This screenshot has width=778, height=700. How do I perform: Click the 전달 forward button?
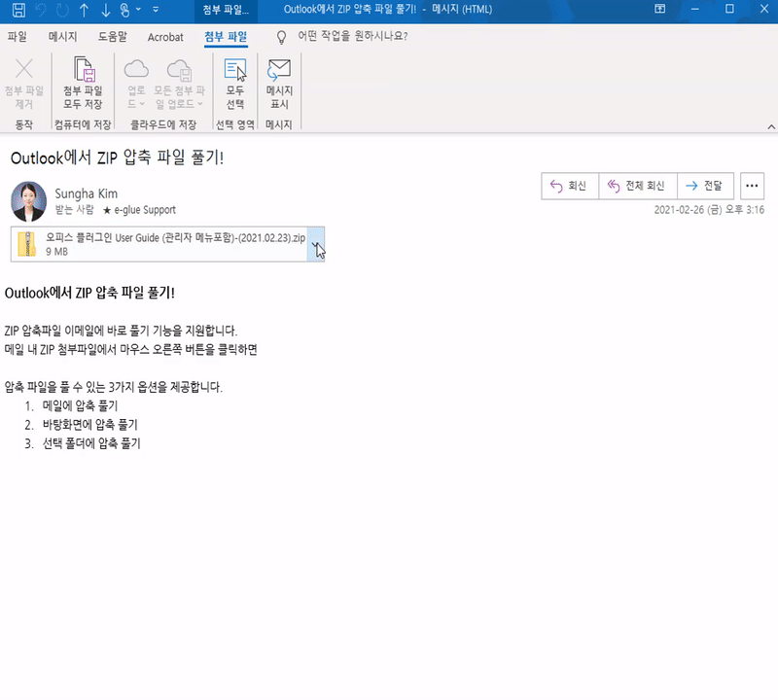tap(705, 186)
